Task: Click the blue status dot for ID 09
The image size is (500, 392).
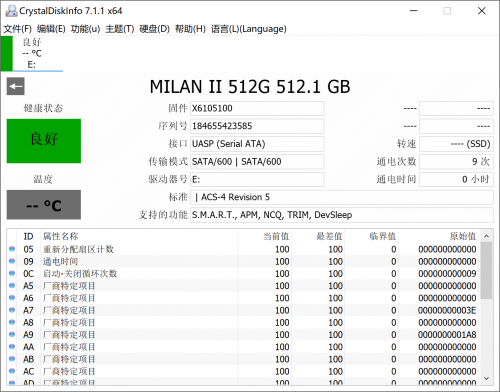Action: point(12,261)
